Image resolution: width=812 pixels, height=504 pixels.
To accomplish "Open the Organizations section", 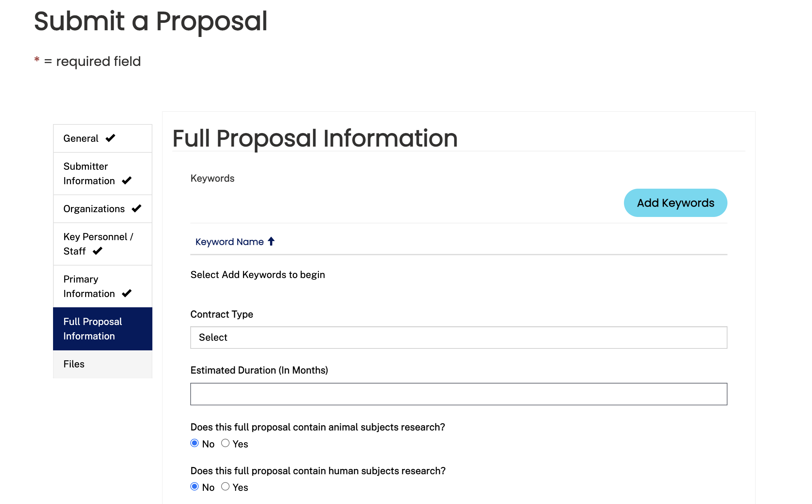I will pos(94,209).
